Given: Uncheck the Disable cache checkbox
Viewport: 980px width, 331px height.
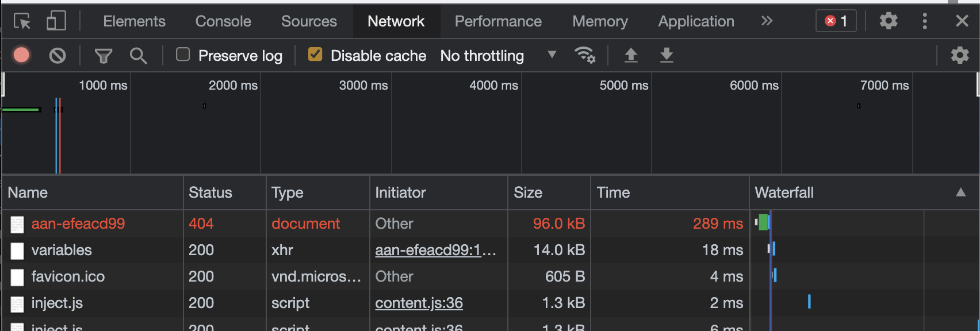Looking at the screenshot, I should coord(315,55).
